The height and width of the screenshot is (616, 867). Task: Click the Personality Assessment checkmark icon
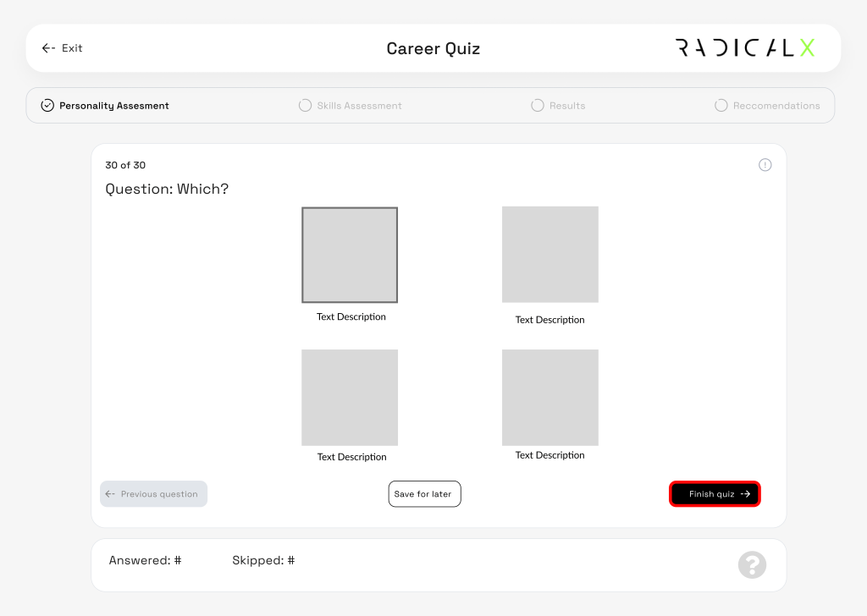click(47, 106)
